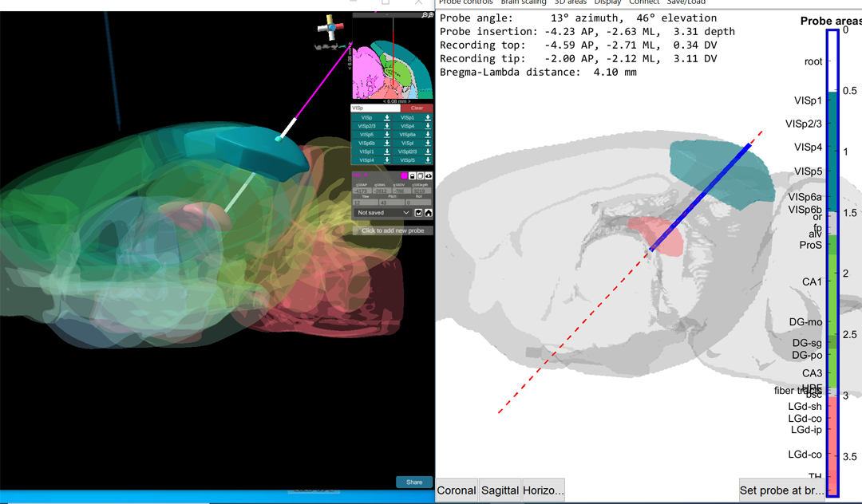The height and width of the screenshot is (504, 862).
Task: Click the home icon in probe panel
Action: (x=429, y=213)
